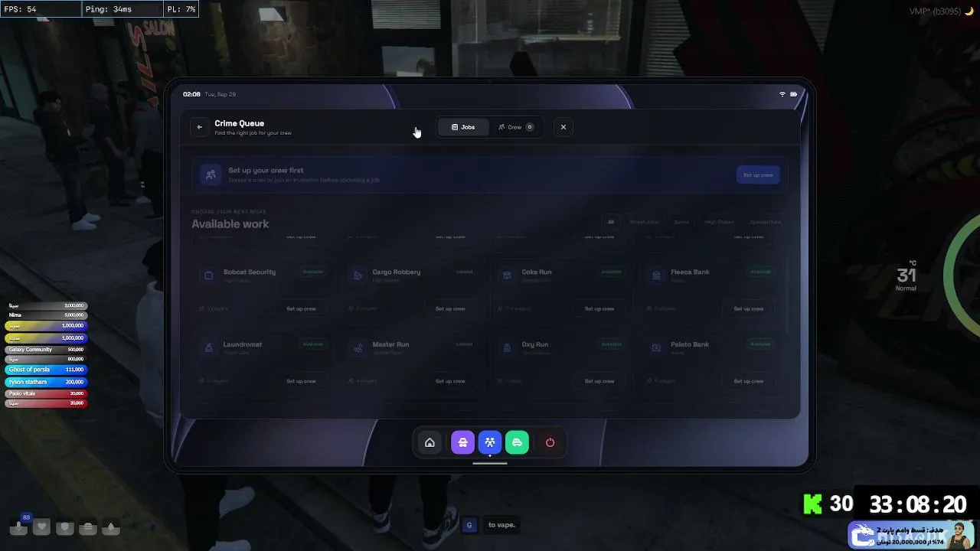
Task: Set up crew for Oxy Run
Action: coord(599,381)
